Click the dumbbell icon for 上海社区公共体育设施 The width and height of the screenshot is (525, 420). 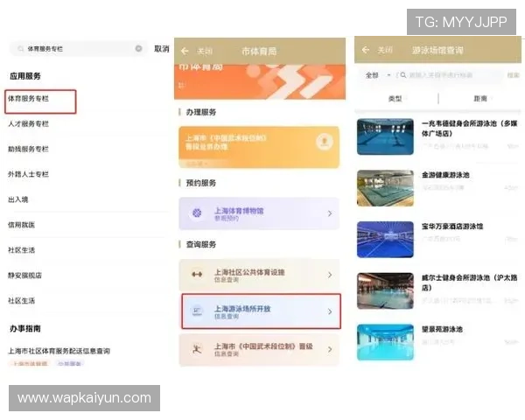tap(197, 275)
